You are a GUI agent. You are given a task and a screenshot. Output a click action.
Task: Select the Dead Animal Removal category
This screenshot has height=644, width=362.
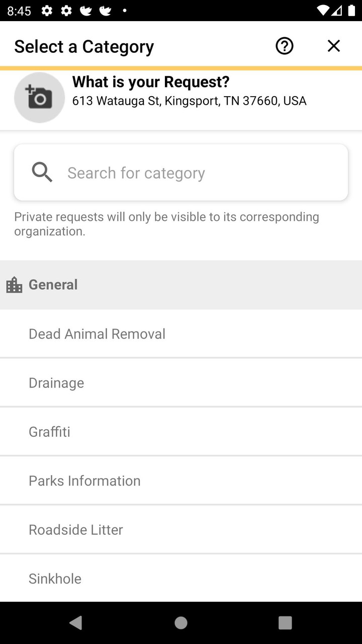[97, 334]
